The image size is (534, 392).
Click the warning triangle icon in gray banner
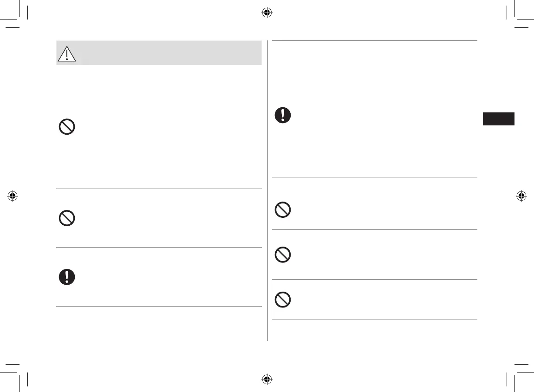[x=67, y=54]
